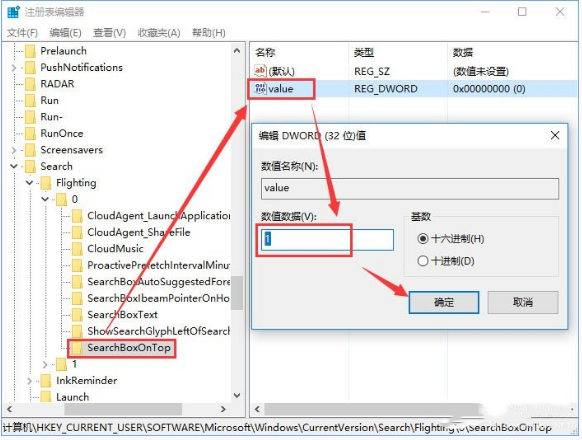Click the 数值数据(V) value data input field
This screenshot has height=440, width=582.
tap(327, 239)
